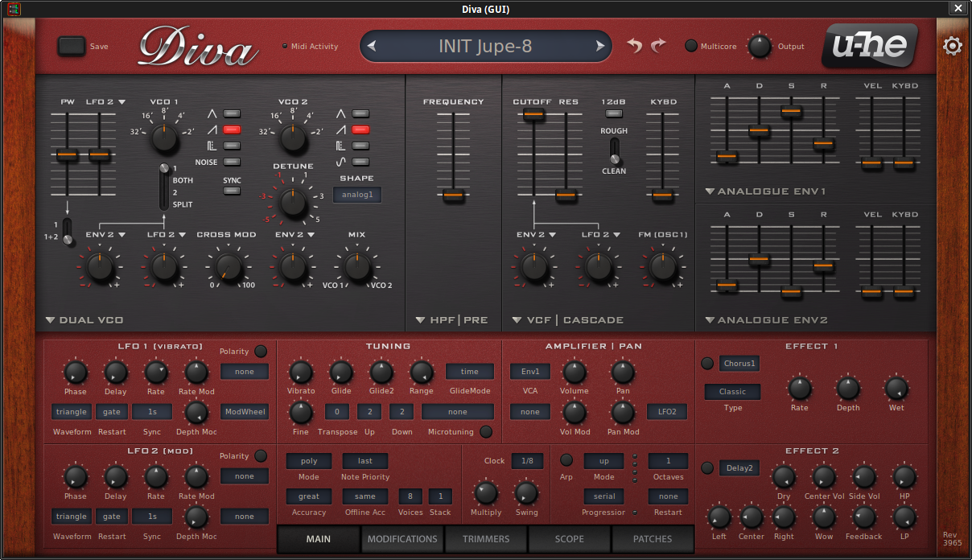Enable Effect 1 power toggle
This screenshot has width=972, height=560.
[x=707, y=364]
